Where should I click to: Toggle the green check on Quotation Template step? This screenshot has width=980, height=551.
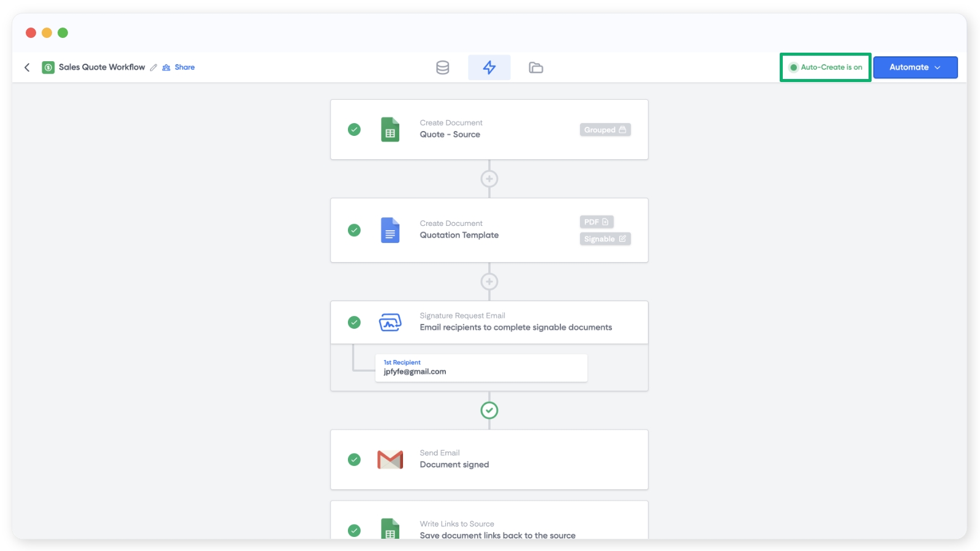coord(354,230)
